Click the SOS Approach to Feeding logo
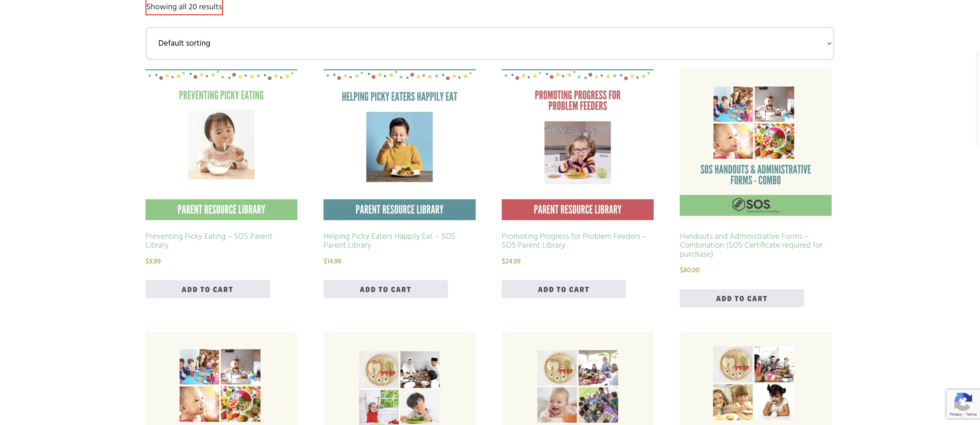 pyautogui.click(x=756, y=205)
